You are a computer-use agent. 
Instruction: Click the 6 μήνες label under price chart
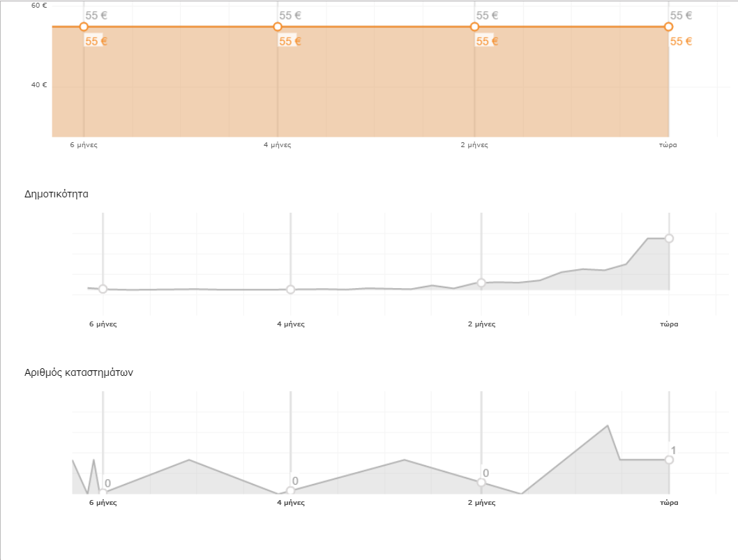(84, 145)
